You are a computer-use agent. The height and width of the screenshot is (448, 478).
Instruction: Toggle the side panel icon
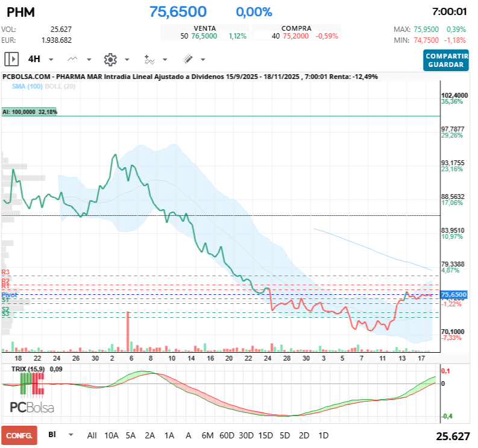(x=11, y=59)
